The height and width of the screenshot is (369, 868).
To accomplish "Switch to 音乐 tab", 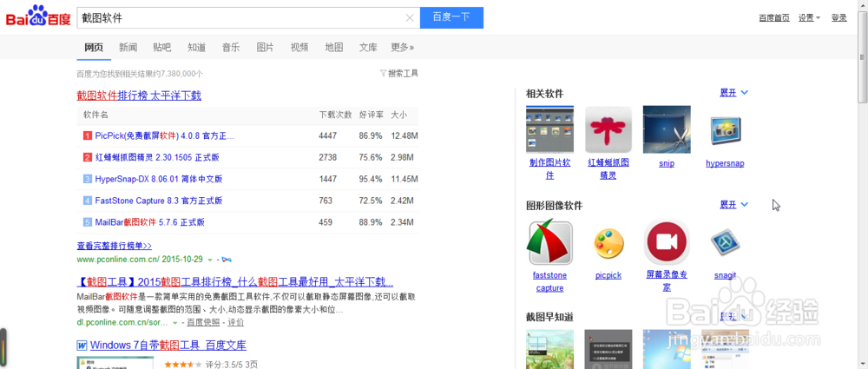I will click(231, 47).
